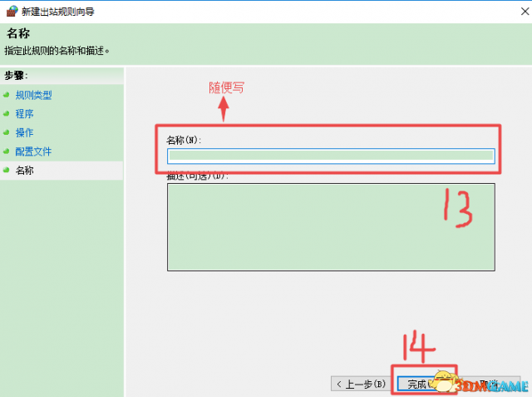Click the 完成 finish button
The height and width of the screenshot is (397, 532).
click(424, 384)
